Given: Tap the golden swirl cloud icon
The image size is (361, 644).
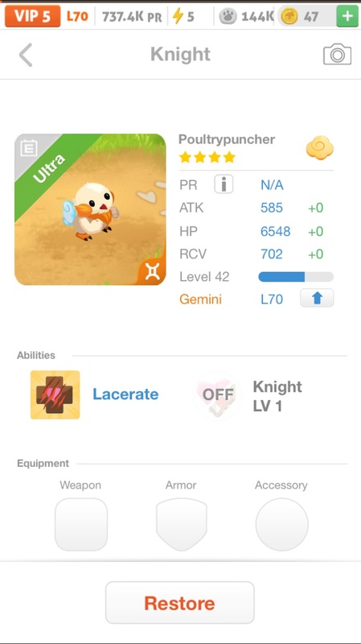Looking at the screenshot, I should [x=319, y=147].
